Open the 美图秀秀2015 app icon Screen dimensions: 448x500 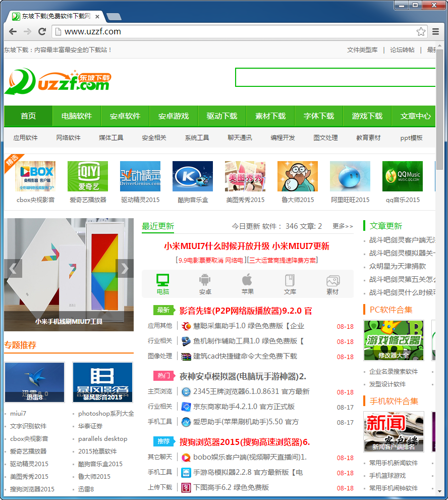[x=245, y=176]
